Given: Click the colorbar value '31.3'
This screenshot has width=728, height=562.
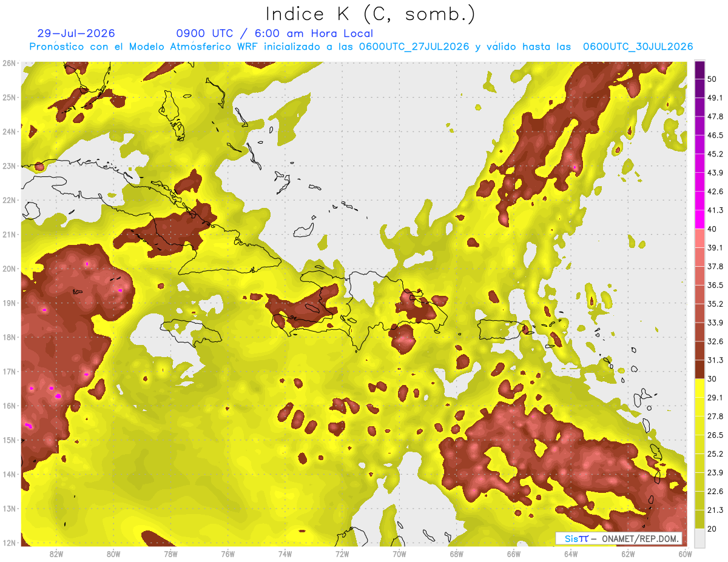Looking at the screenshot, I should (x=715, y=360).
